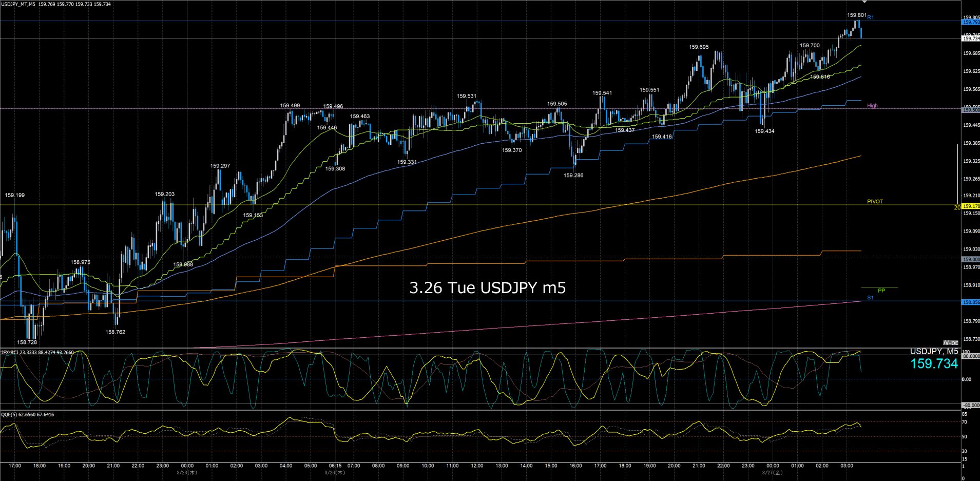Click the yellow 159.178 pivot price tag
This screenshot has width=980, height=481.
coord(970,206)
